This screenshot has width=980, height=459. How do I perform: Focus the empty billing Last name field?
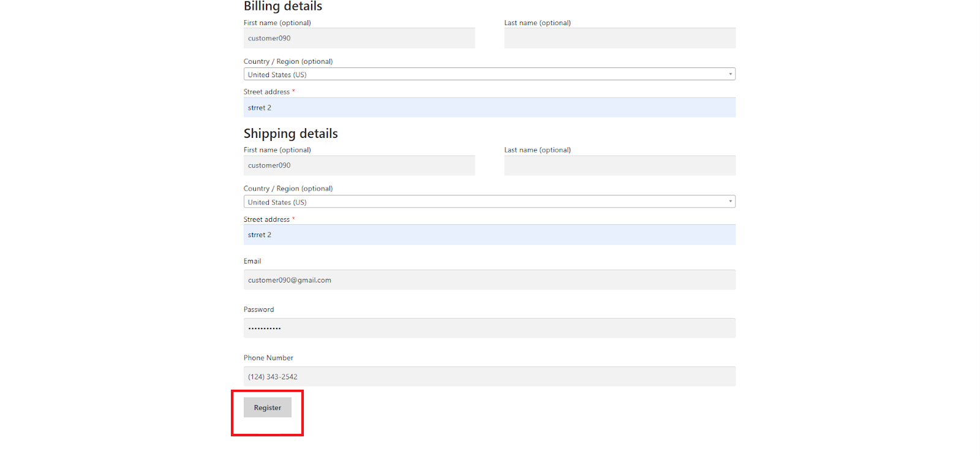click(619, 38)
